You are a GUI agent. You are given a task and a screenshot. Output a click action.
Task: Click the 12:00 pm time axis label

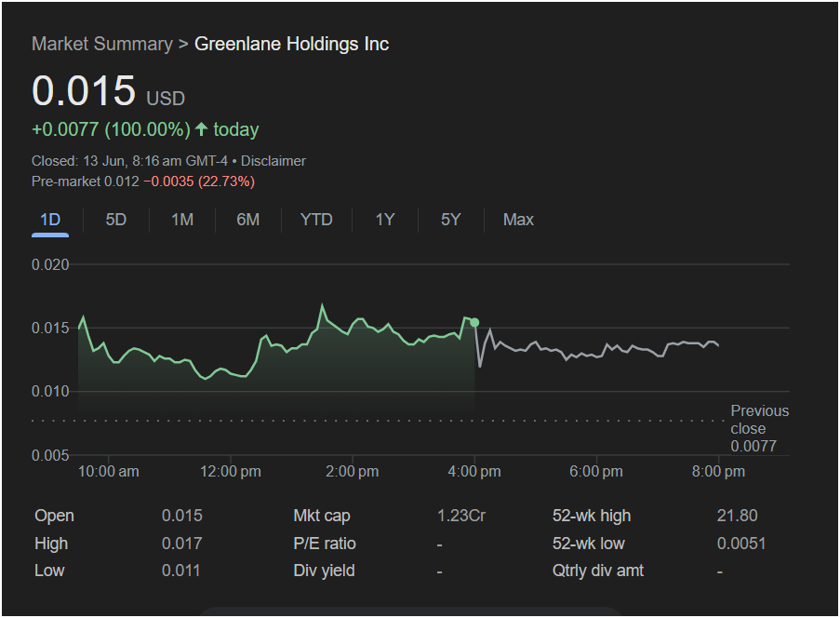point(231,472)
